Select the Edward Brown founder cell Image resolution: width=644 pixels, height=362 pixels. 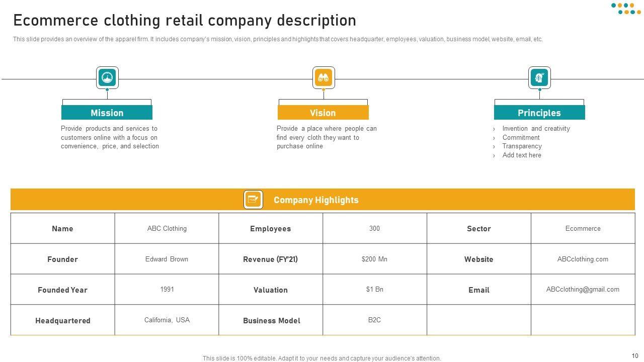point(167,259)
